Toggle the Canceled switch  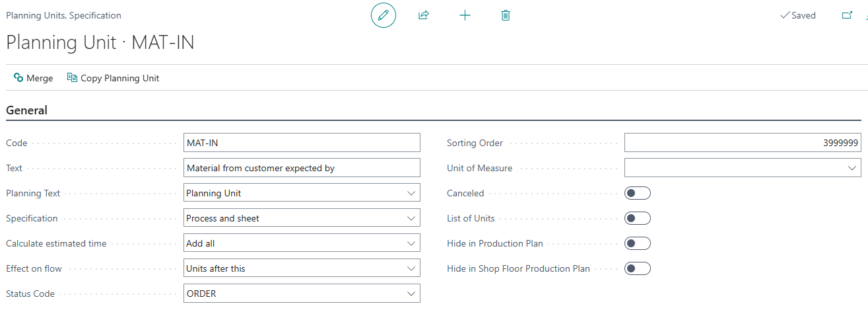point(638,193)
